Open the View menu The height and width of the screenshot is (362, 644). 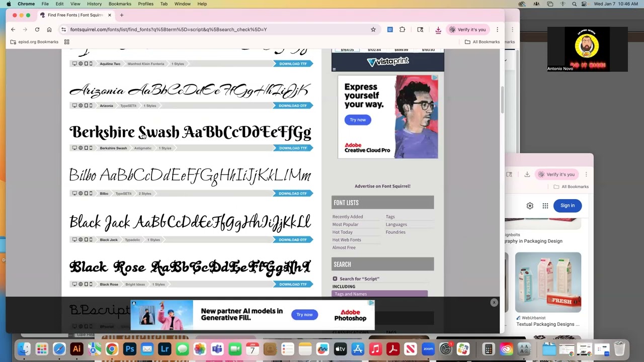click(x=75, y=4)
